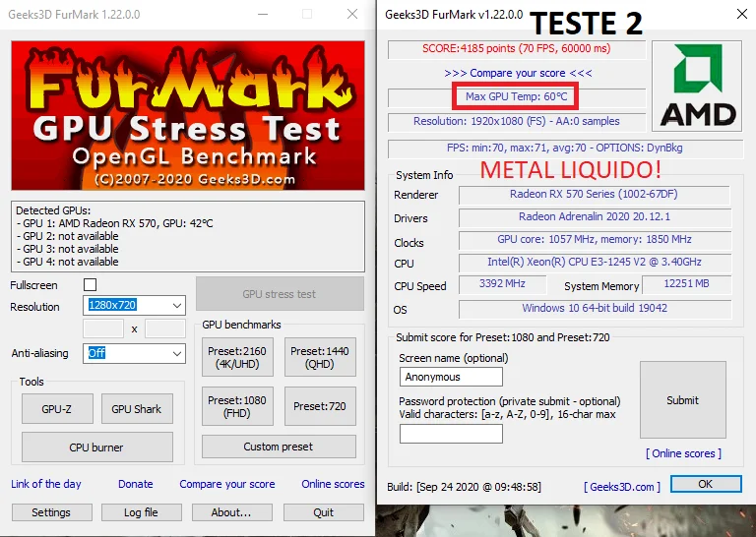Screen dimensions: 756x537
Task: Click OK to close the results window
Action: click(706, 484)
